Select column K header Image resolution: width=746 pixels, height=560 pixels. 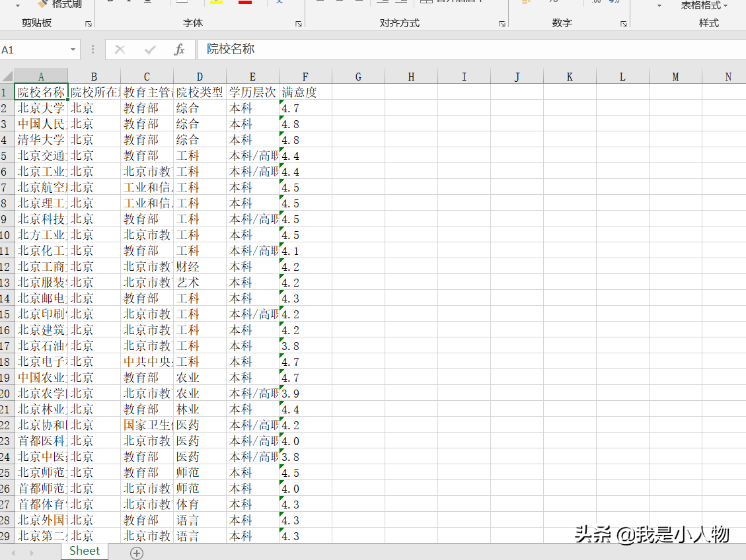pos(570,77)
